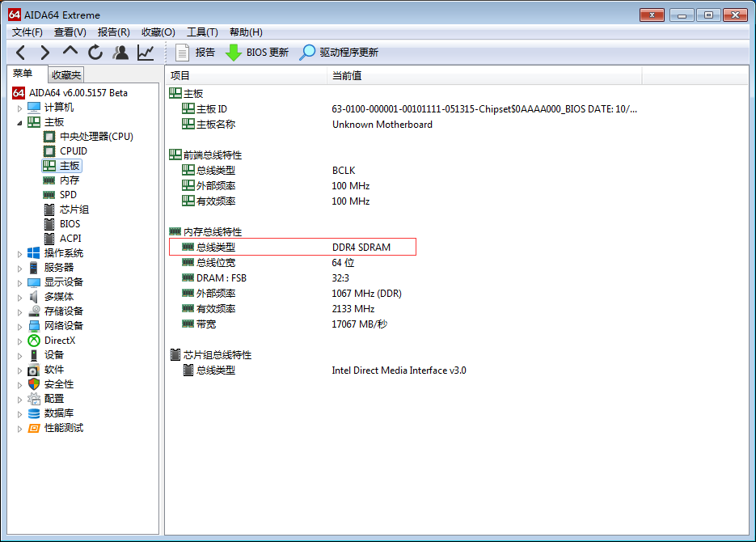Select the CPUID tree item
The width and height of the screenshot is (756, 542).
(65, 151)
